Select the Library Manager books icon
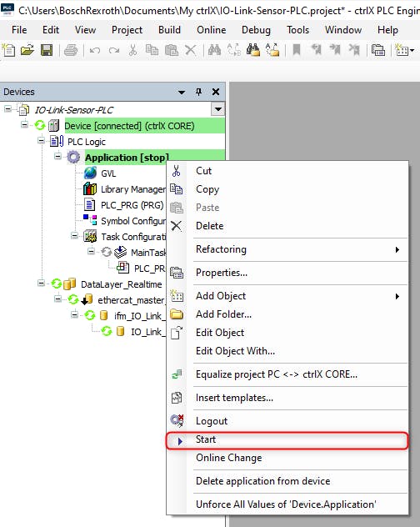The image size is (420, 527). click(90, 189)
